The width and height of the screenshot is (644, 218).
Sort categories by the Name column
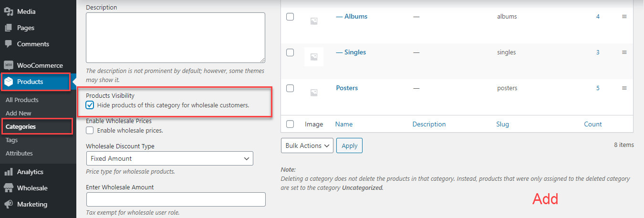coord(344,124)
